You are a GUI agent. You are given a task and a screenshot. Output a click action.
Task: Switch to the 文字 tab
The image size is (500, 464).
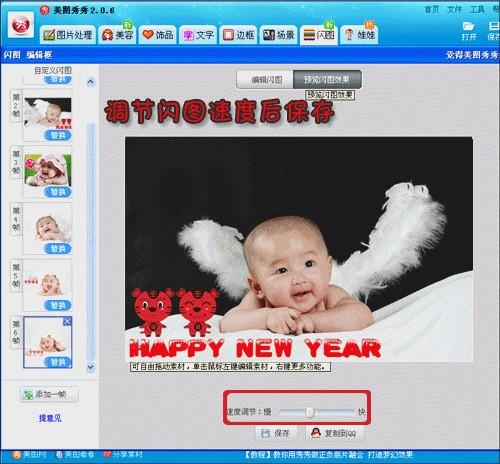[x=198, y=35]
